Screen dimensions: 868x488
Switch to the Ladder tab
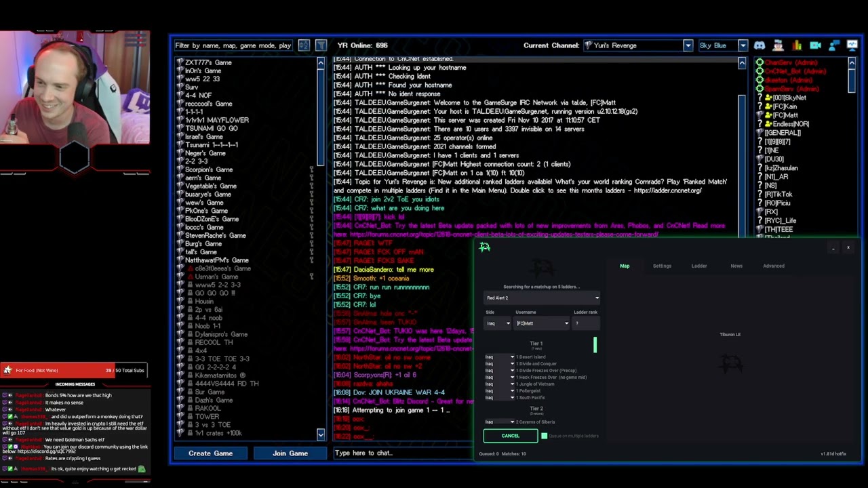coord(699,266)
